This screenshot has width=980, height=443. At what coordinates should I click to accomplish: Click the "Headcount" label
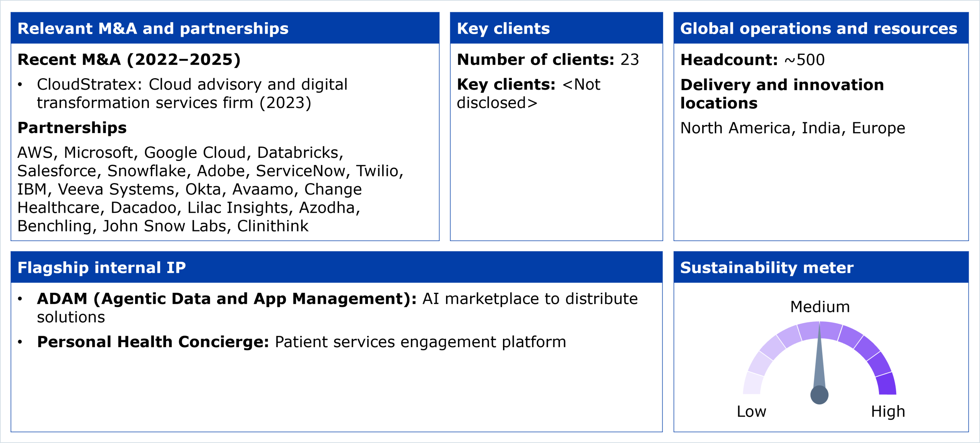point(729,60)
